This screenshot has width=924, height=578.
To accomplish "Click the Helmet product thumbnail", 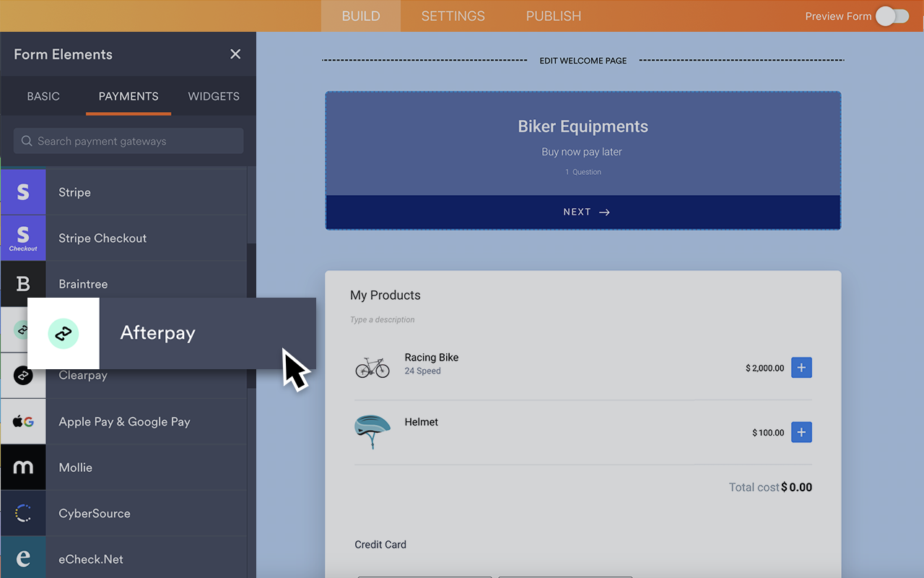I will (x=372, y=432).
